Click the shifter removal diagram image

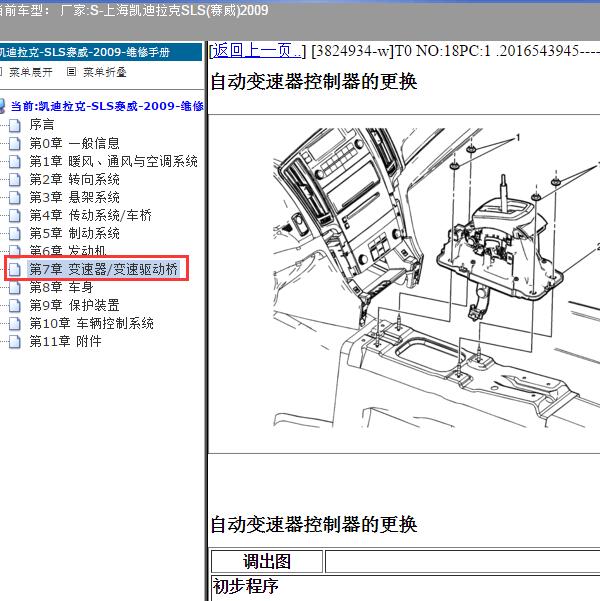(x=436, y=278)
